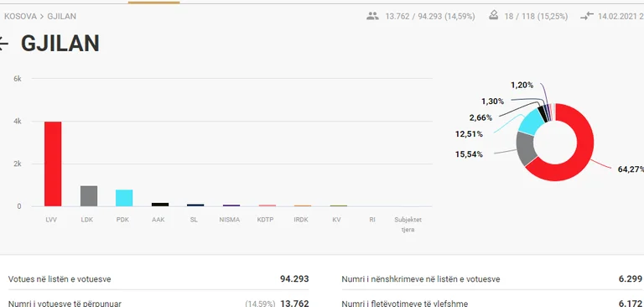
Task: Click Numri i votuesve të përpunuar row
Action: coord(158,303)
